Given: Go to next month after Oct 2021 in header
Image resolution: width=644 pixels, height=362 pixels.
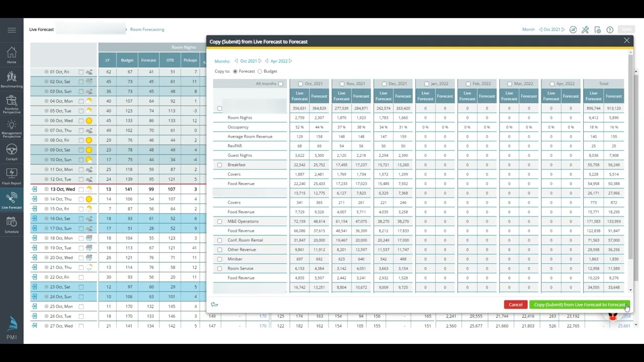Looking at the screenshot, I should click(x=563, y=30).
